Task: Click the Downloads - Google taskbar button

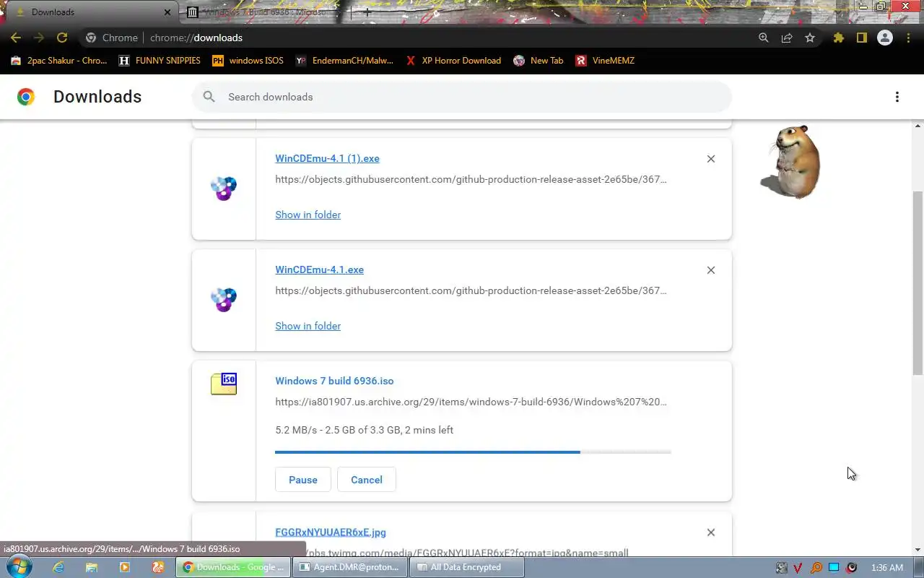Action: pos(233,567)
